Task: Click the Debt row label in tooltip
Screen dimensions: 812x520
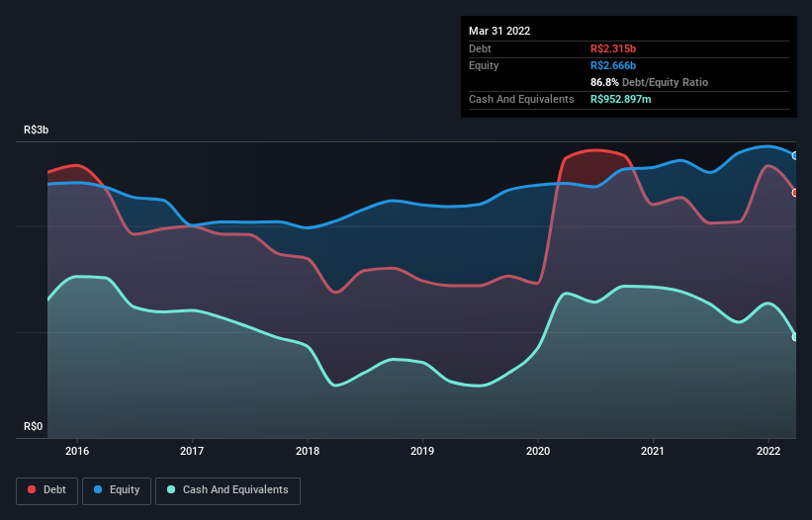Action: click(480, 48)
